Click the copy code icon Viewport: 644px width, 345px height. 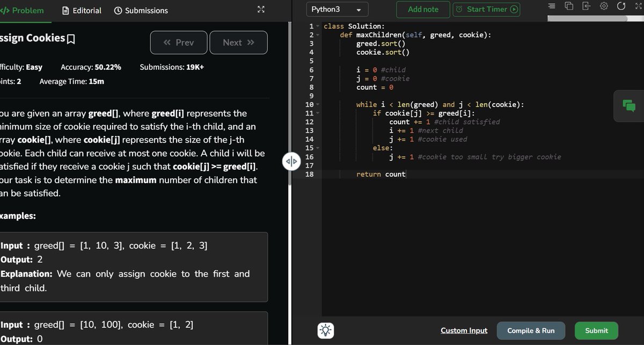(569, 6)
